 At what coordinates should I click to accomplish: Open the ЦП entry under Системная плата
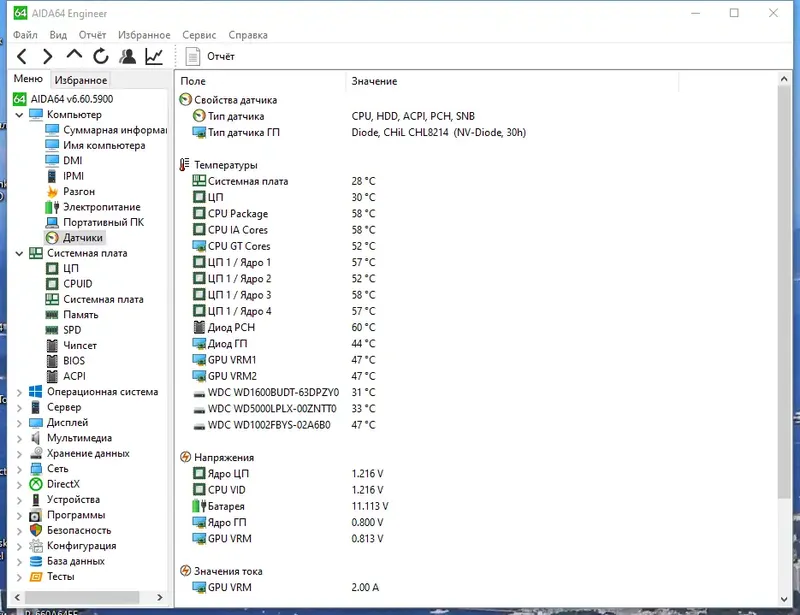tap(62, 268)
